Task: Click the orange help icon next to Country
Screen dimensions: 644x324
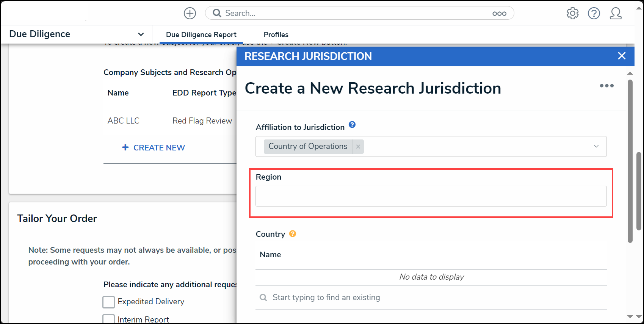Action: tap(293, 233)
